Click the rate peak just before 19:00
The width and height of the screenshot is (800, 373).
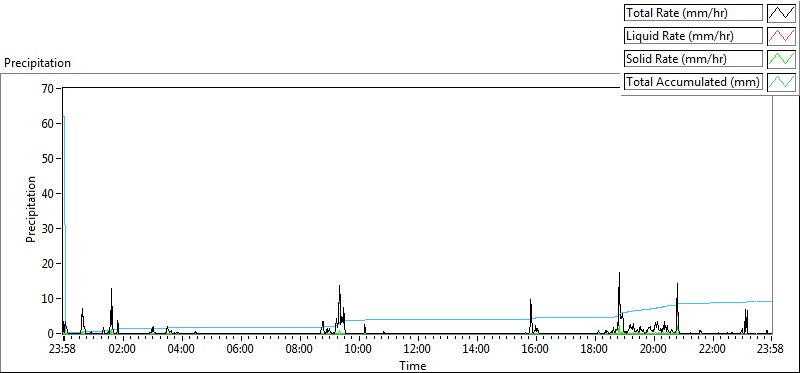[x=619, y=273]
